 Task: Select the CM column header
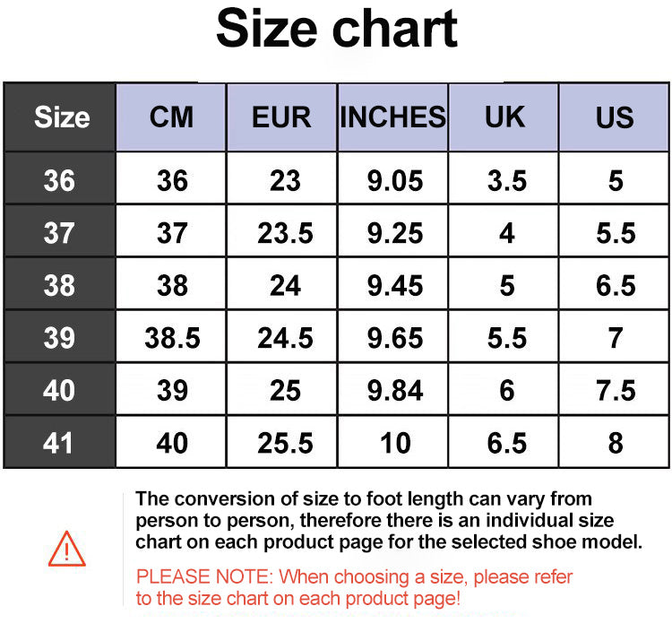171,117
